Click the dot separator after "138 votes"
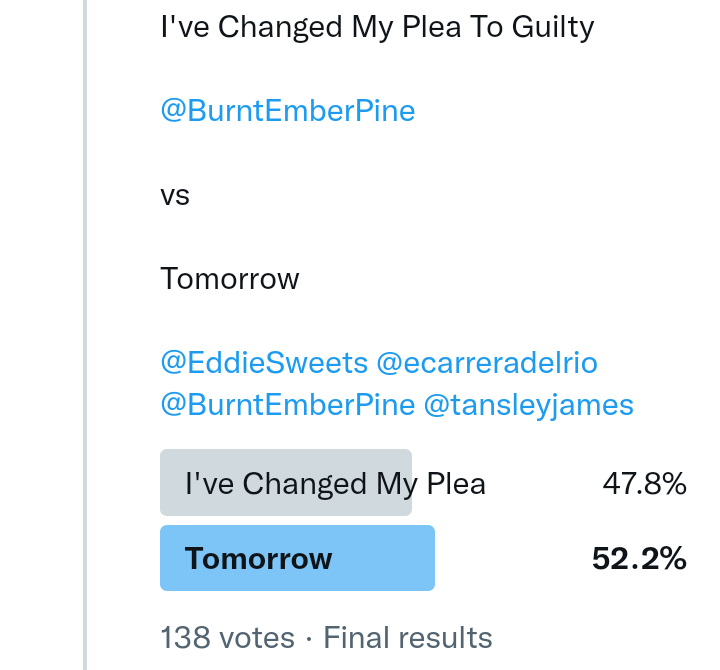The image size is (720, 670). pos(309,638)
